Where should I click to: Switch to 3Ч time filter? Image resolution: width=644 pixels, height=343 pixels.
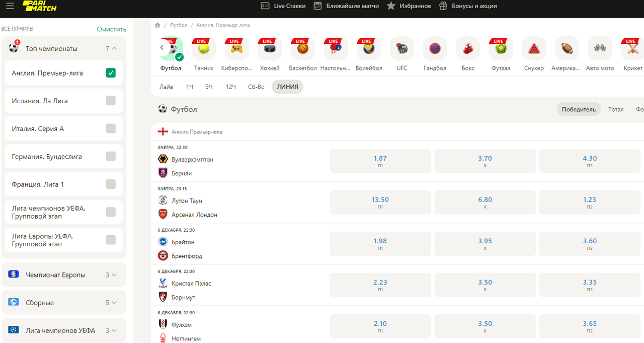pos(209,87)
